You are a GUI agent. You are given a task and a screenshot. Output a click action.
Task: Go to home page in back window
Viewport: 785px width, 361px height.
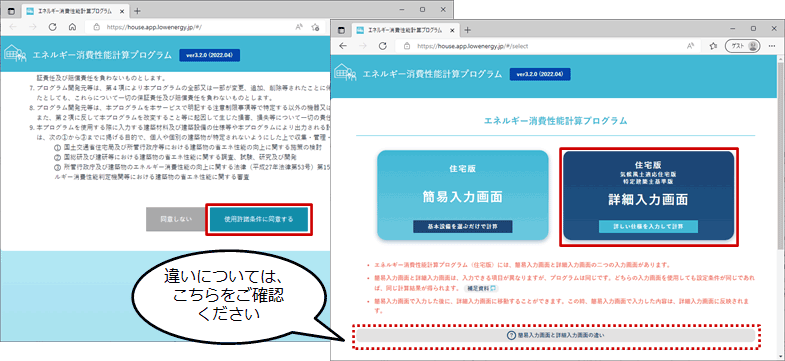[x=72, y=27]
